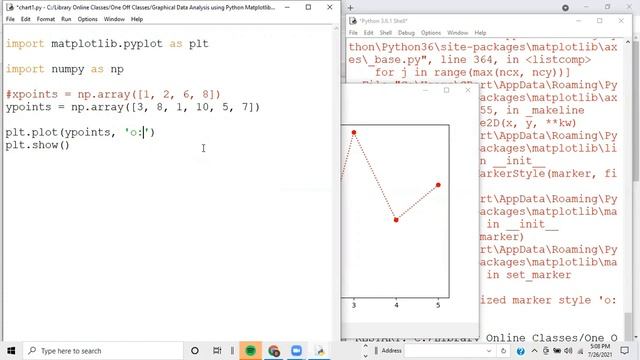Maximize the matplotlib figure window
Screen dimensions: 640x360
click(447, 90)
